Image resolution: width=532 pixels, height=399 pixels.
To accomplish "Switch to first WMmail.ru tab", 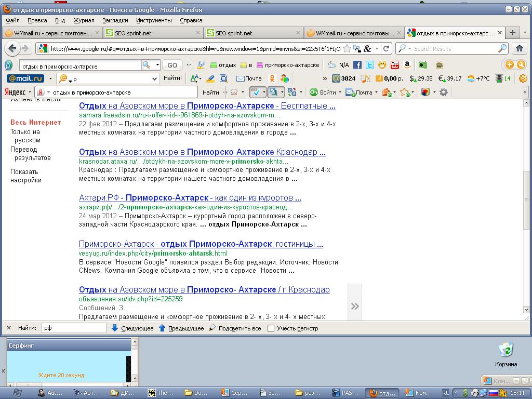I will pos(52,33).
